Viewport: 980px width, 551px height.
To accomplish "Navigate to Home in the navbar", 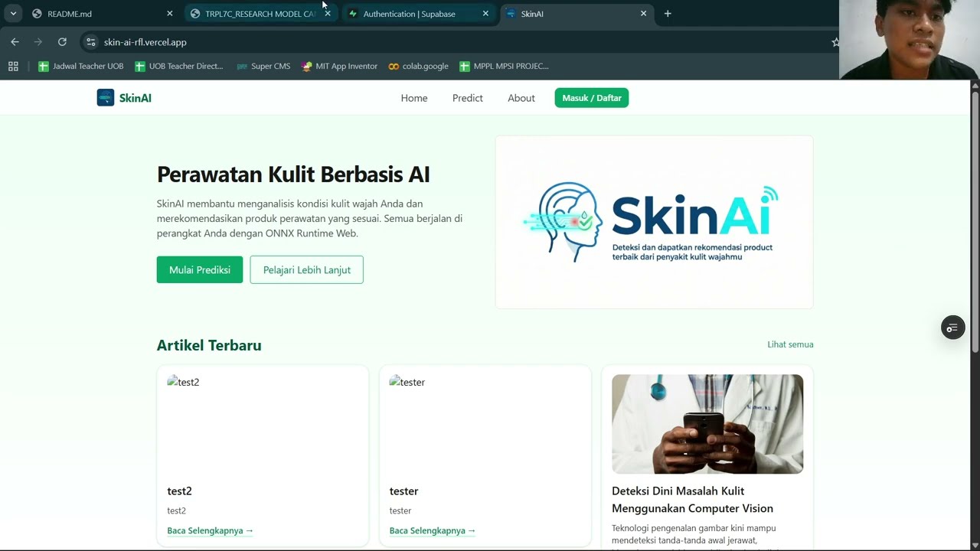I will pos(414,98).
